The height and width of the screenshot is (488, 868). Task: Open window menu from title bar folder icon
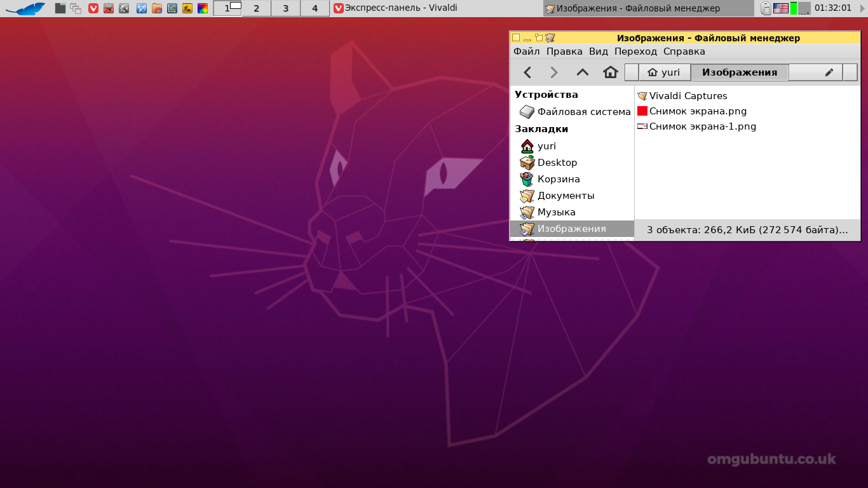[x=550, y=37]
